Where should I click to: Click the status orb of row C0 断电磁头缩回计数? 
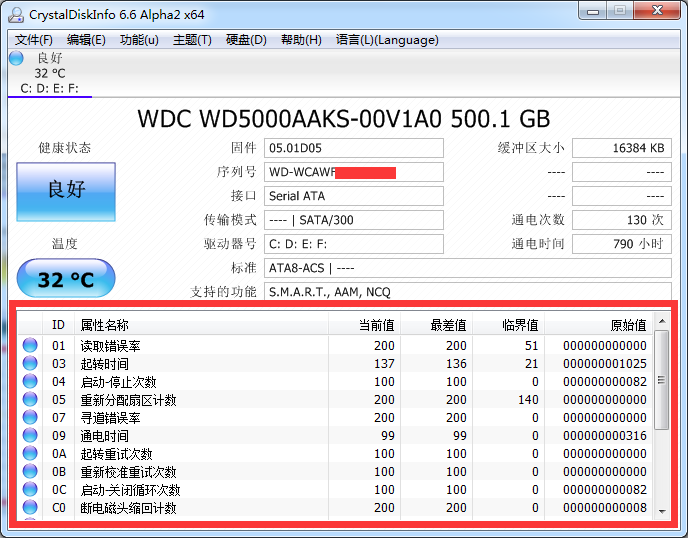pos(30,507)
